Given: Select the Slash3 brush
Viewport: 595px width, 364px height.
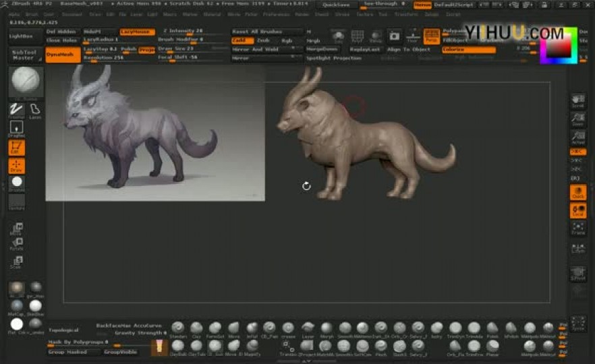Looking at the screenshot, I should pos(399,348).
